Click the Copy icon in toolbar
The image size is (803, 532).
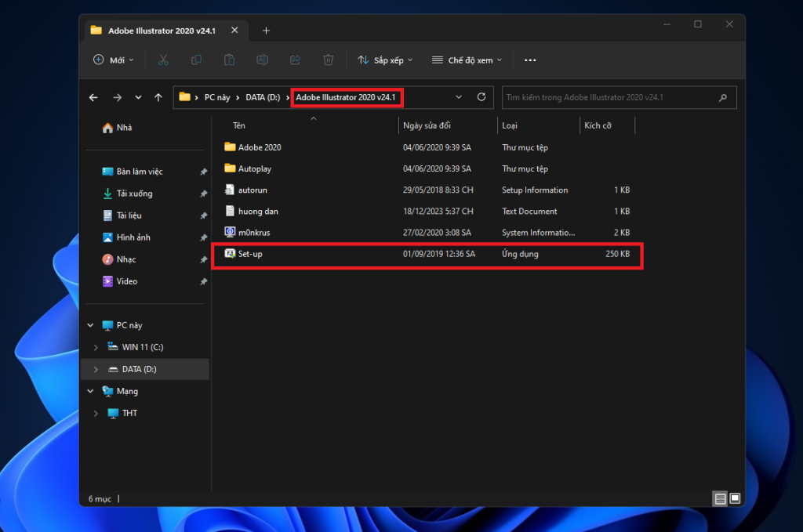pyautogui.click(x=196, y=60)
